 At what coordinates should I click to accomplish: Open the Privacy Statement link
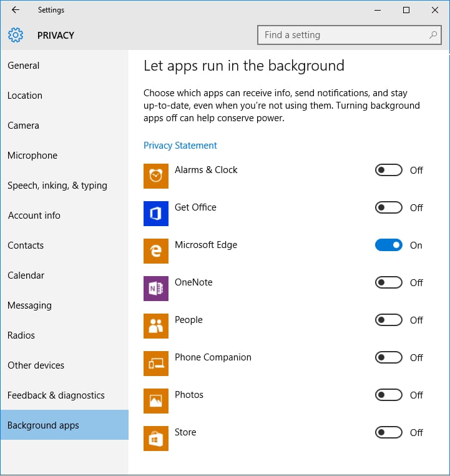(180, 146)
